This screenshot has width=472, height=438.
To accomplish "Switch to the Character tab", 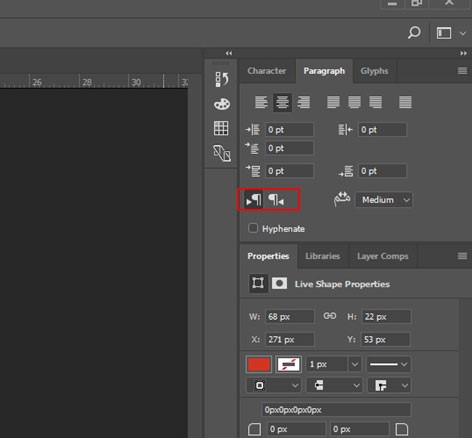I will click(267, 71).
